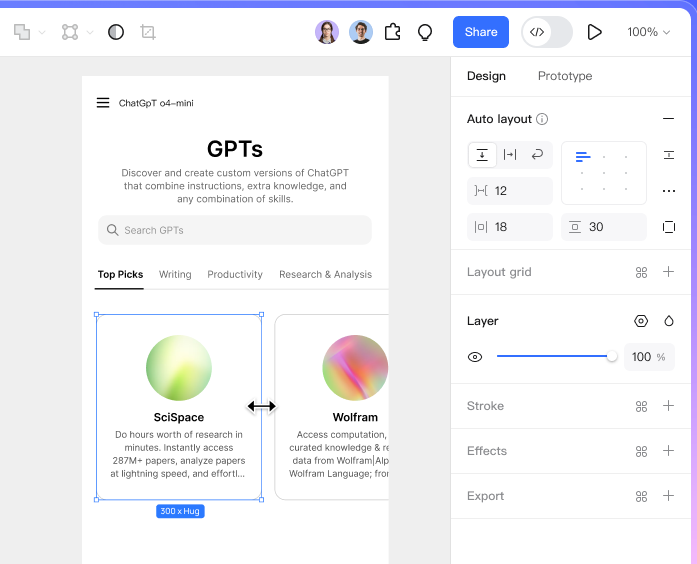Click the individual padding icon
This screenshot has width=697, height=564.
click(669, 227)
